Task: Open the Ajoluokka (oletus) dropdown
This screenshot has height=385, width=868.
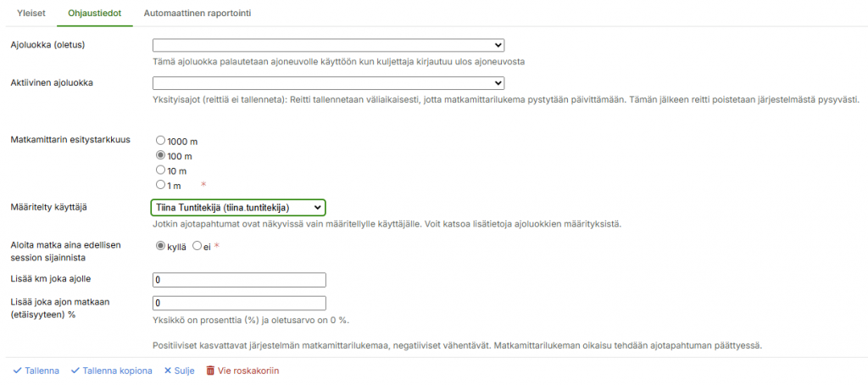Action: tap(328, 46)
